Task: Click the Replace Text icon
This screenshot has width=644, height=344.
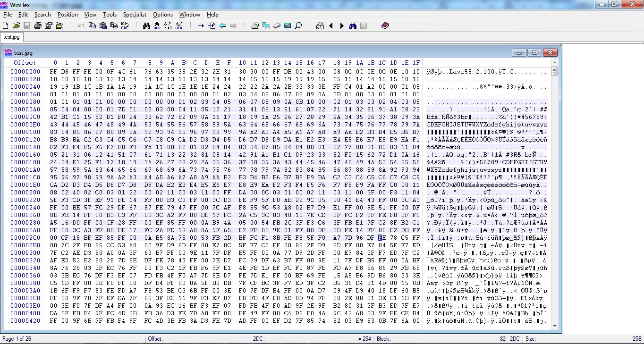Action: tap(168, 25)
